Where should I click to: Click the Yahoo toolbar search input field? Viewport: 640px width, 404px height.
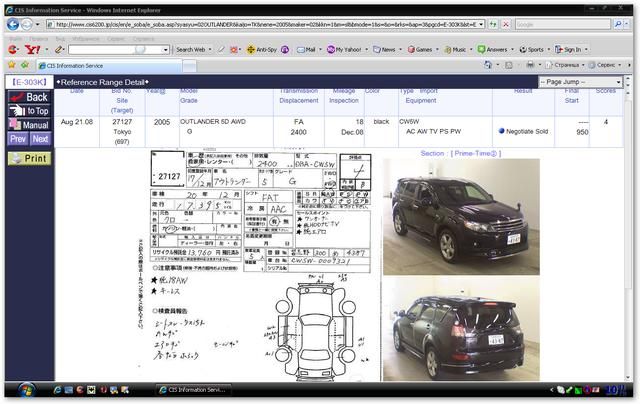[116, 49]
